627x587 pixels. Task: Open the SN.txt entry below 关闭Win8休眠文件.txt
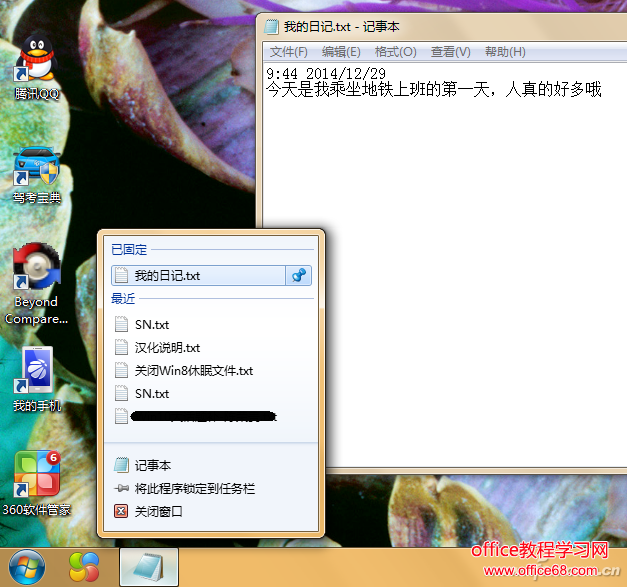pyautogui.click(x=211, y=394)
